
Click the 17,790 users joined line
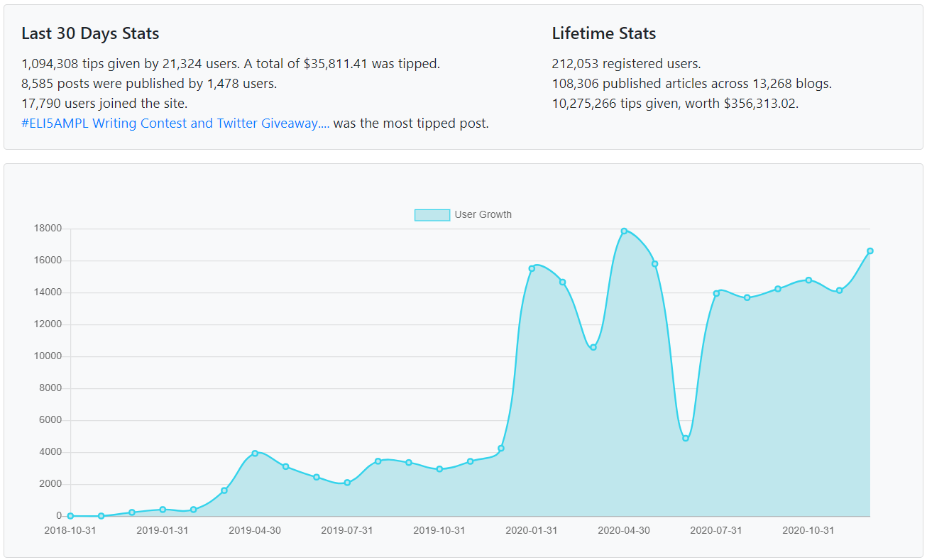[104, 104]
